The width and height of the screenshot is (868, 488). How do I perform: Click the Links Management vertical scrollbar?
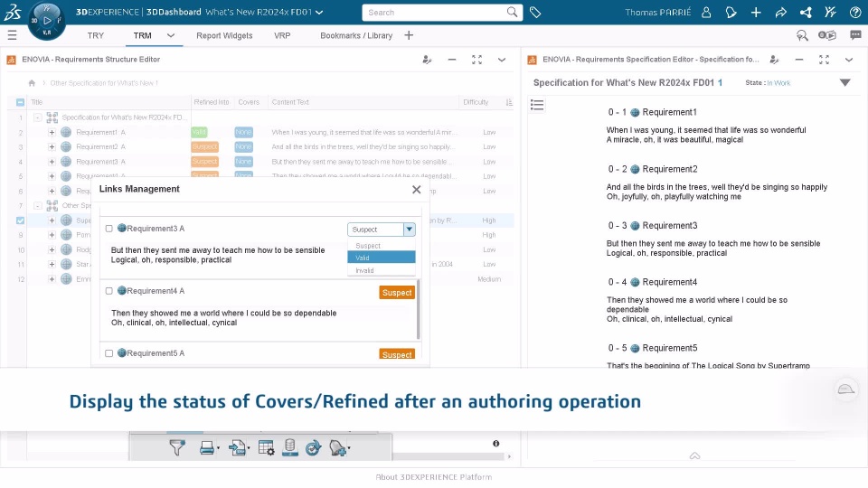(419, 310)
